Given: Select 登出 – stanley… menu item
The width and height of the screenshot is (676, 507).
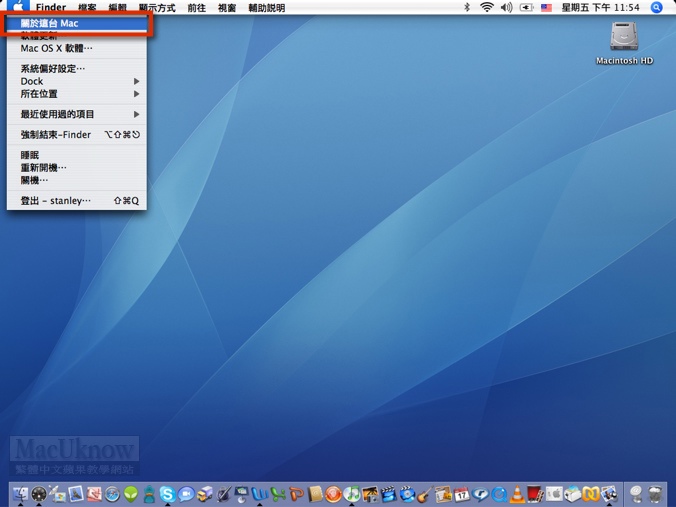Looking at the screenshot, I should point(77,200).
